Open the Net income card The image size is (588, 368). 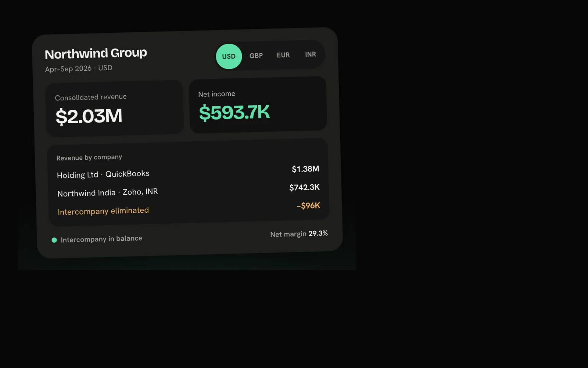pos(258,105)
